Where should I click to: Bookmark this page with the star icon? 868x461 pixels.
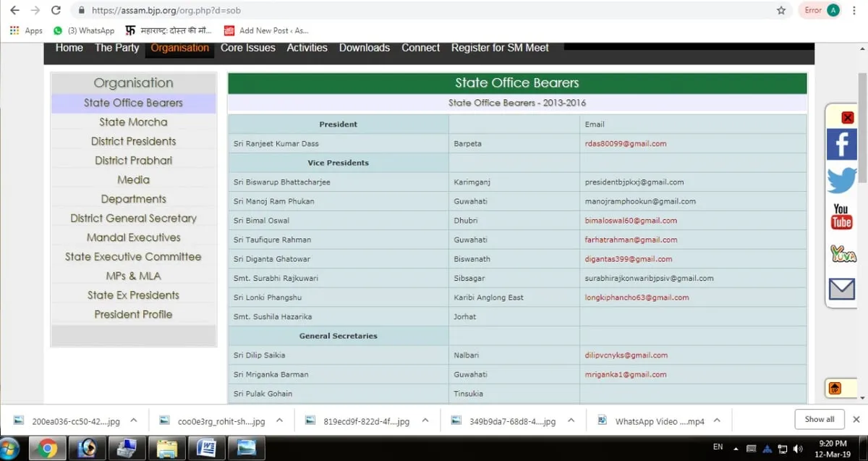tap(781, 11)
